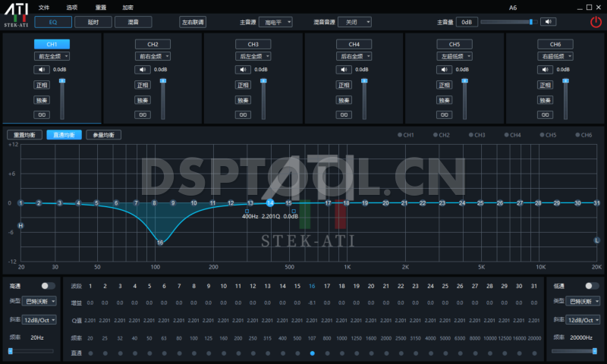Open the 加密 menu
This screenshot has height=364, width=607.
[127, 8]
